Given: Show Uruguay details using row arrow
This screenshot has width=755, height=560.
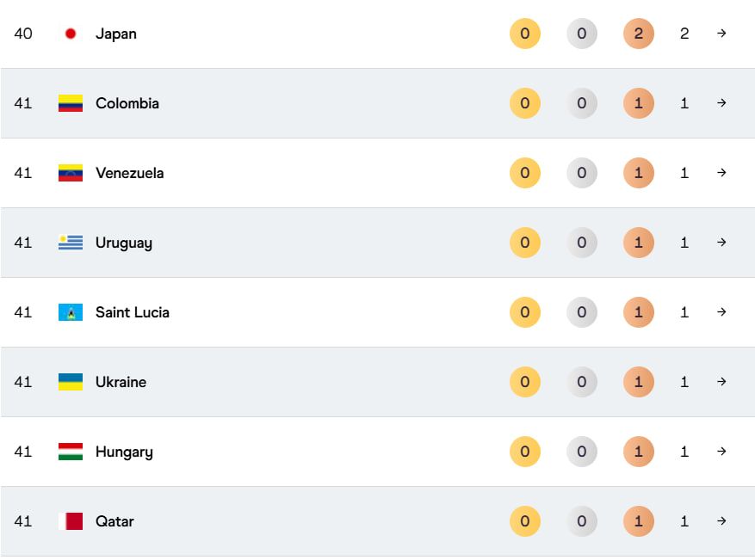Looking at the screenshot, I should (x=721, y=243).
